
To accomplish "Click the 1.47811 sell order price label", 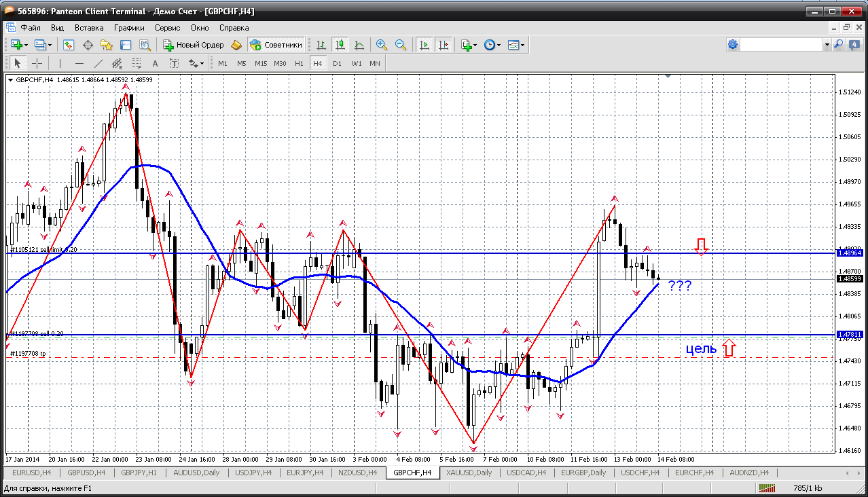I will 850,335.
